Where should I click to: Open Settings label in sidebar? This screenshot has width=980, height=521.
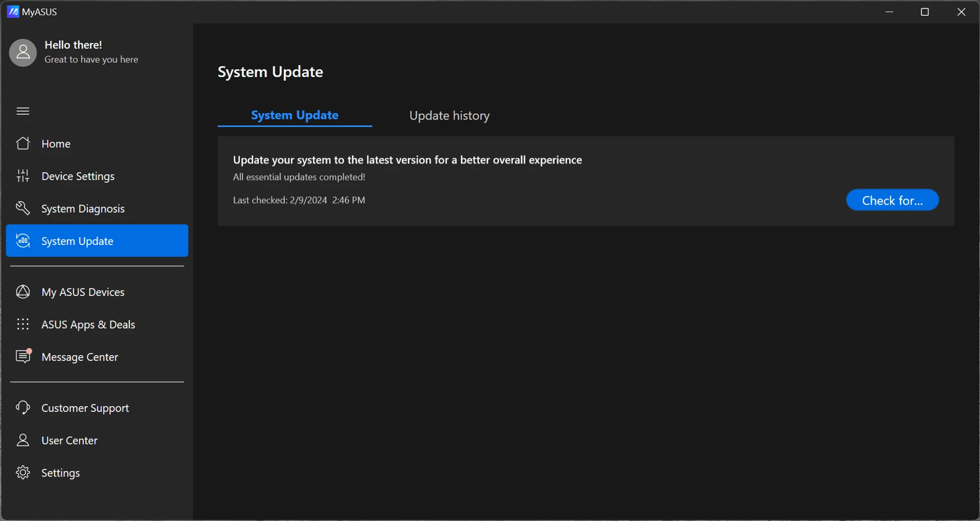61,473
